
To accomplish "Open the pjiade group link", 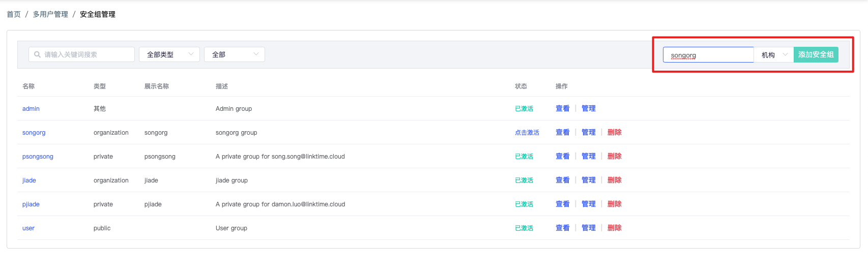I will [x=31, y=204].
